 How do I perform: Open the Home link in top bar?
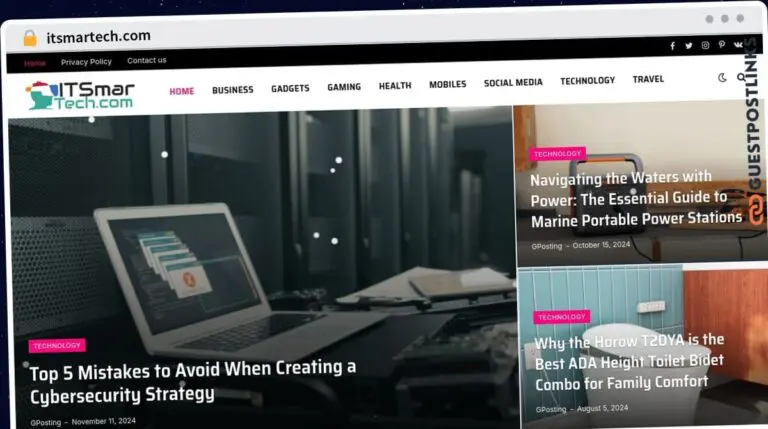pyautogui.click(x=35, y=63)
